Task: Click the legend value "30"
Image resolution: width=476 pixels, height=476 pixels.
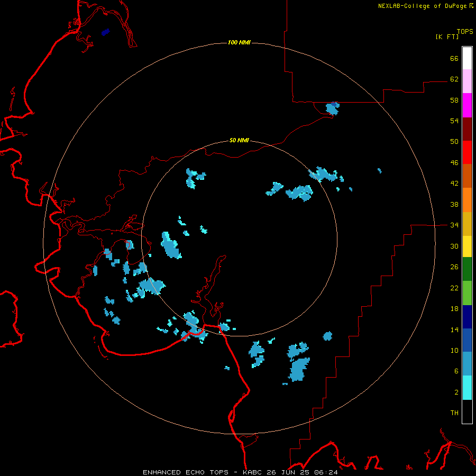Action: click(454, 246)
